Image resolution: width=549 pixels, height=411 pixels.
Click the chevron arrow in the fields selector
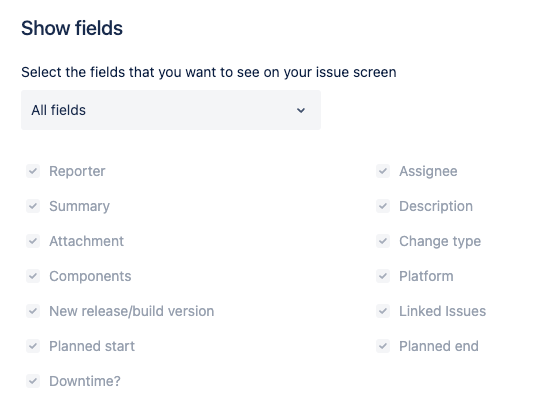tap(301, 111)
